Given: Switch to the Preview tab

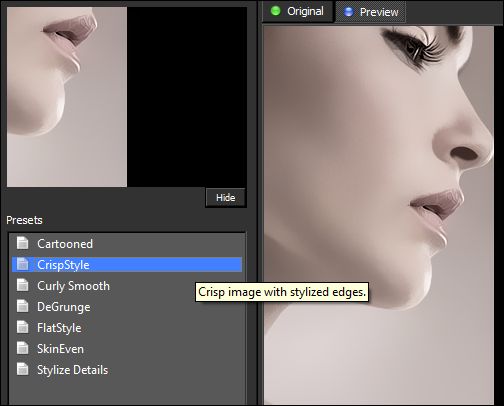Looking at the screenshot, I should (371, 12).
